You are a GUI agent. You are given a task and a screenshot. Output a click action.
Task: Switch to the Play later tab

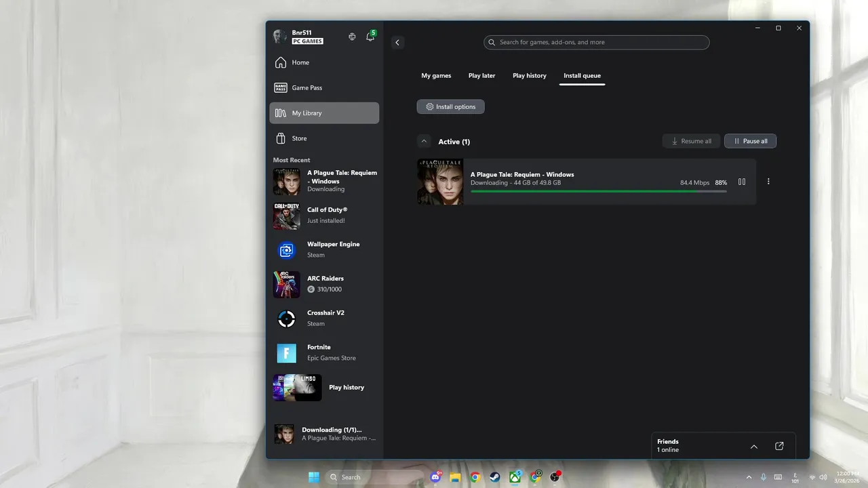(x=481, y=75)
